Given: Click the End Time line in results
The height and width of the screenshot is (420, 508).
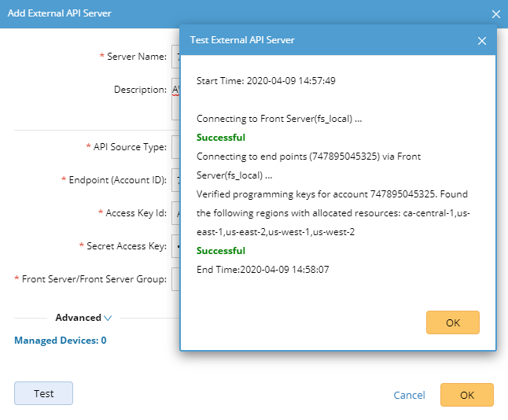Looking at the screenshot, I should (262, 270).
